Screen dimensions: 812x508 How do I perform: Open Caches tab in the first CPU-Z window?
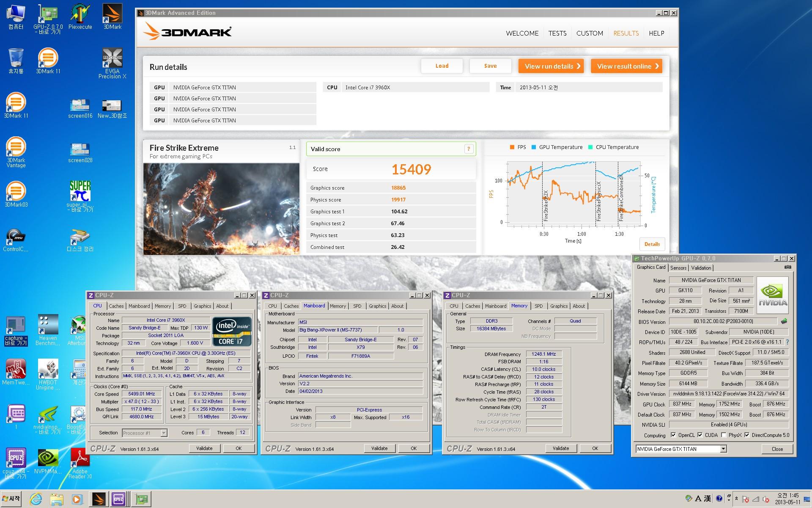tap(116, 306)
